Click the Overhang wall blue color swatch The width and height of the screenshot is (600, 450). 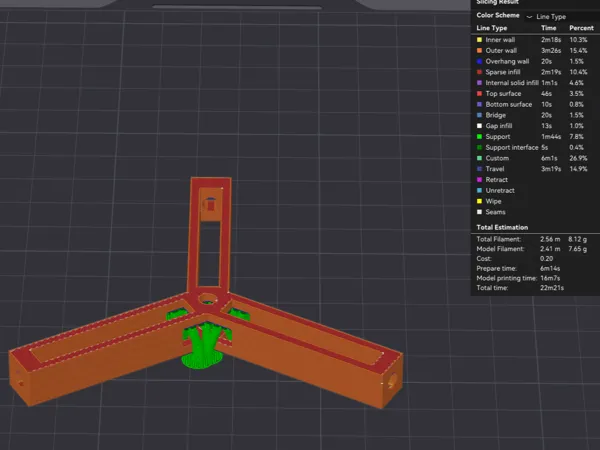tap(479, 61)
